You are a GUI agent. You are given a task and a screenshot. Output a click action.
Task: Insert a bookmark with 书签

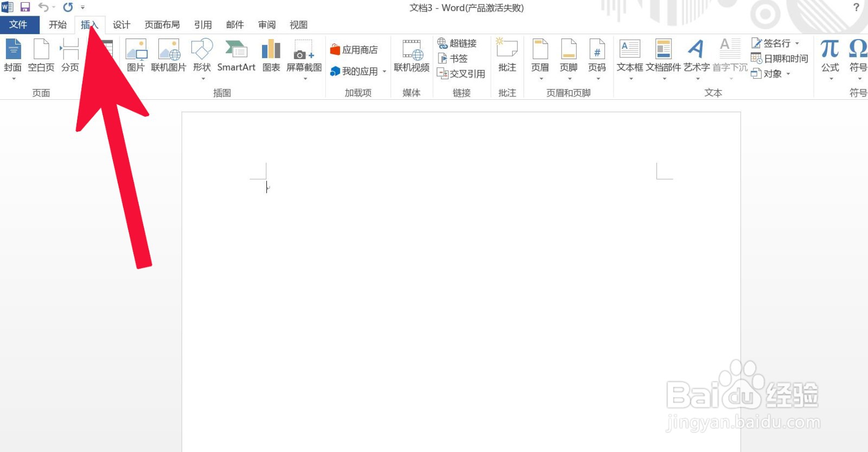pyautogui.click(x=452, y=58)
